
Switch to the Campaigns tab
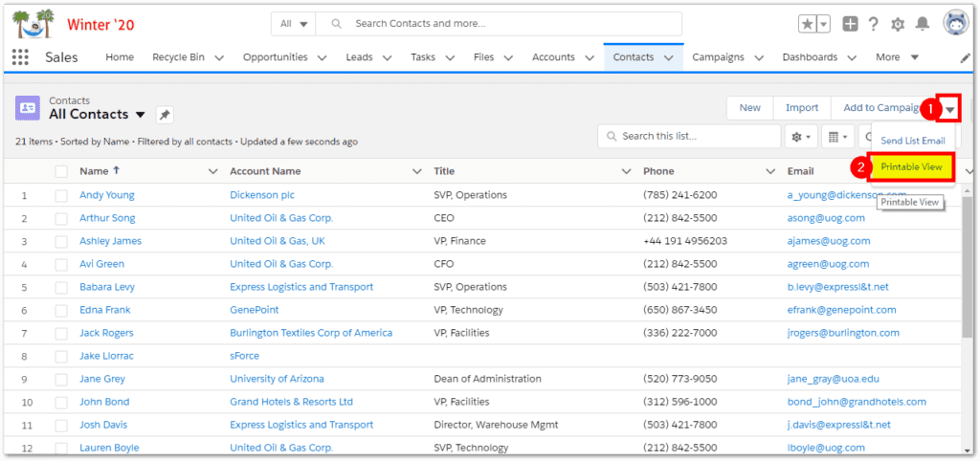[x=718, y=56]
